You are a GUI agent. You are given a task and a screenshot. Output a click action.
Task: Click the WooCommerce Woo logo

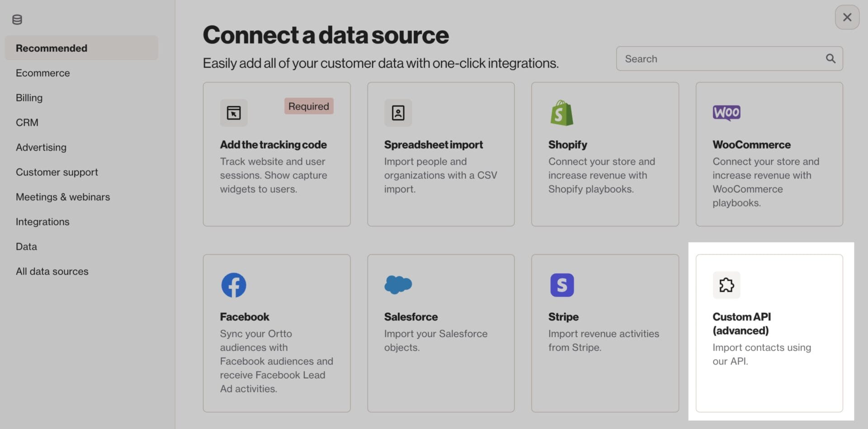click(726, 113)
